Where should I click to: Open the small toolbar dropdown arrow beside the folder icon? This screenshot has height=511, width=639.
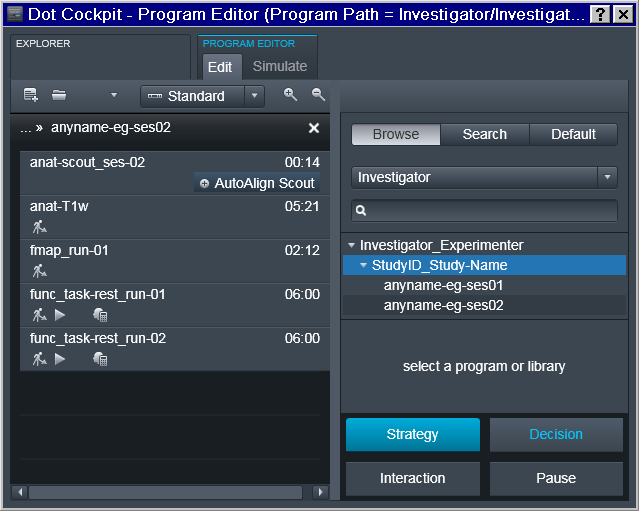tap(114, 95)
